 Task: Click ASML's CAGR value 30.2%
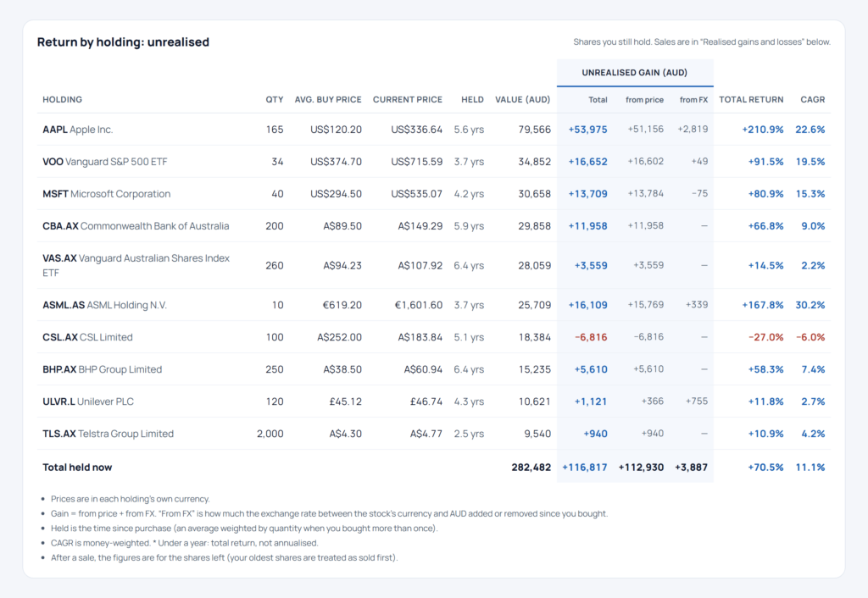click(810, 305)
